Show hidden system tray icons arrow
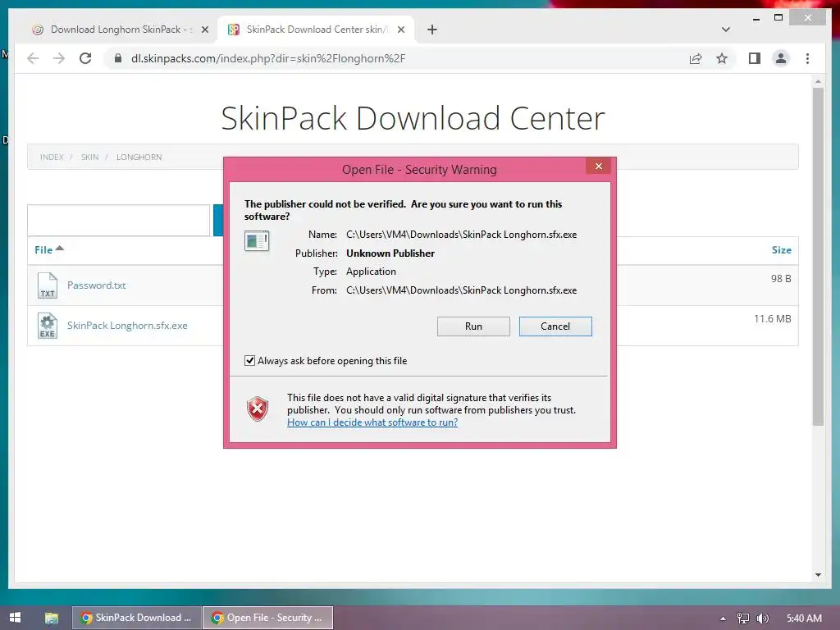Image resolution: width=840 pixels, height=630 pixels. coord(723,619)
